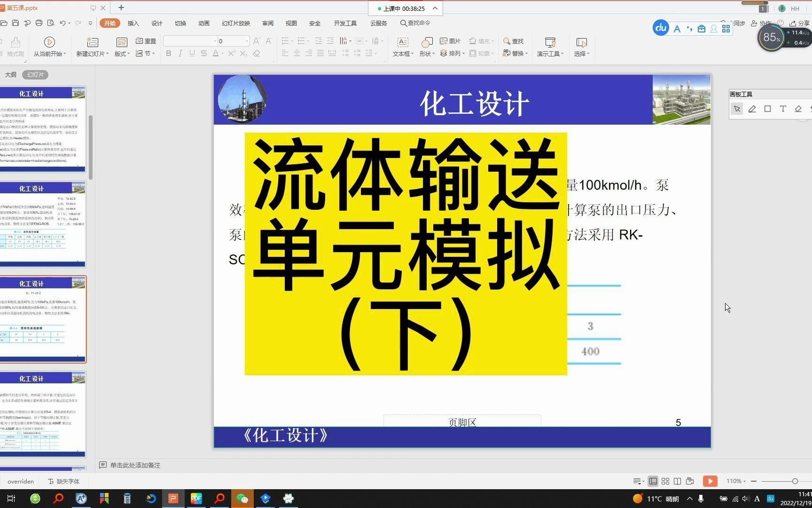The width and height of the screenshot is (812, 508).
Task: Toggle italic formatting
Action: pos(180,53)
